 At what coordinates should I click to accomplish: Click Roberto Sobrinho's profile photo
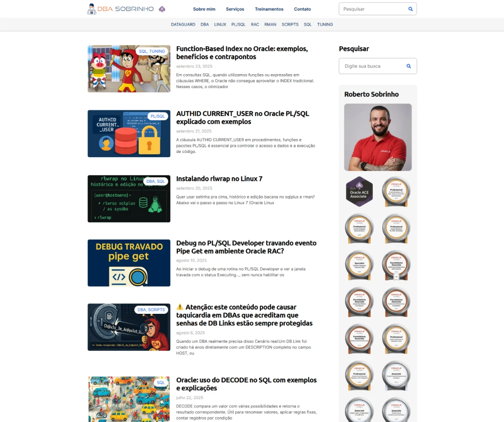tap(378, 137)
